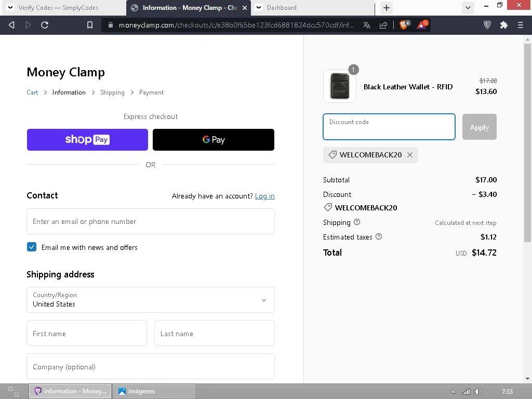Open the Estimated taxes help icon

click(x=379, y=236)
